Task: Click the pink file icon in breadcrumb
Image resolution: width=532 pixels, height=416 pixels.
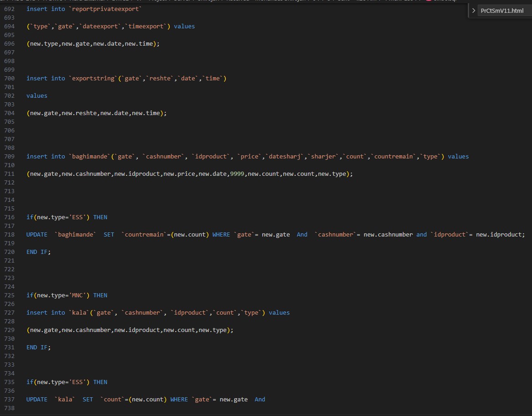Action: click(x=429, y=1)
